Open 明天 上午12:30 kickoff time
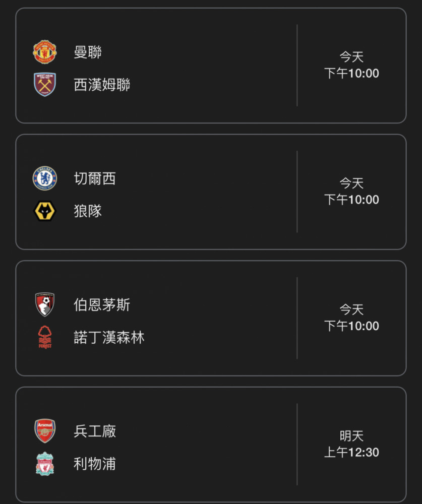422x504 pixels. point(351,444)
